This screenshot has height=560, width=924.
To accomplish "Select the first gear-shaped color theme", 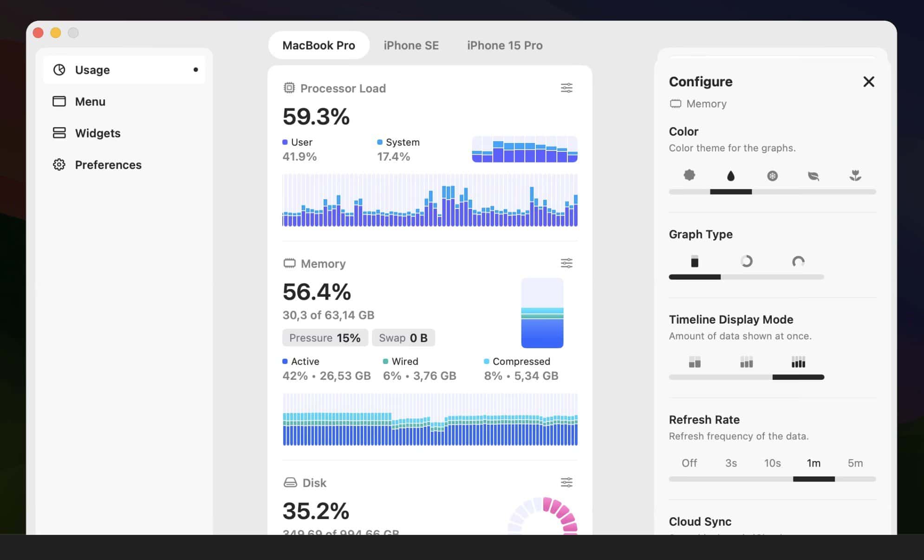I will coord(689,175).
